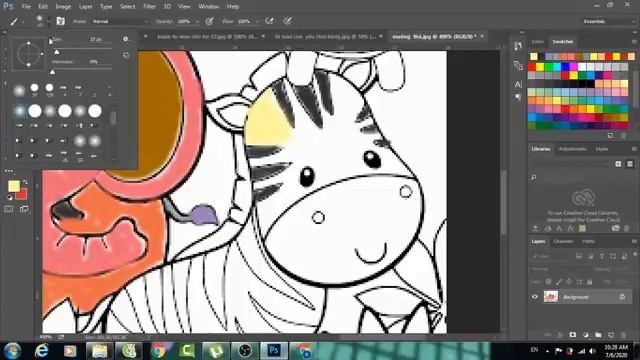Screen dimensions: 640x360
Task: Open the Layers panel options menu
Action: (x=634, y=242)
